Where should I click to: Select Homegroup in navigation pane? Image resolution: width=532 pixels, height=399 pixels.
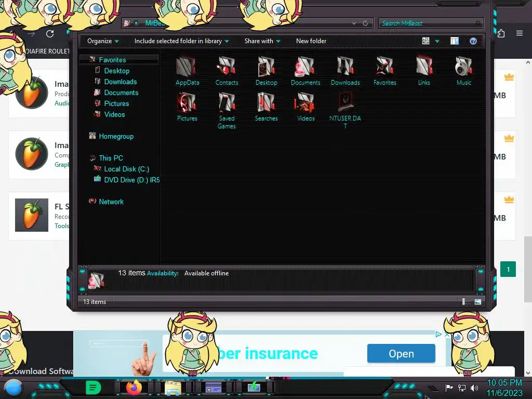(116, 137)
